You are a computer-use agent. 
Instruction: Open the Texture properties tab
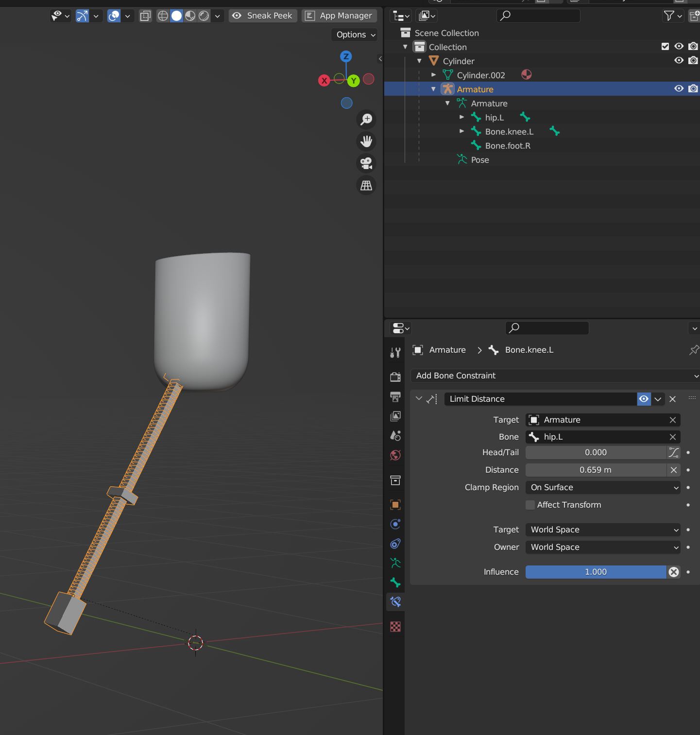pos(395,627)
